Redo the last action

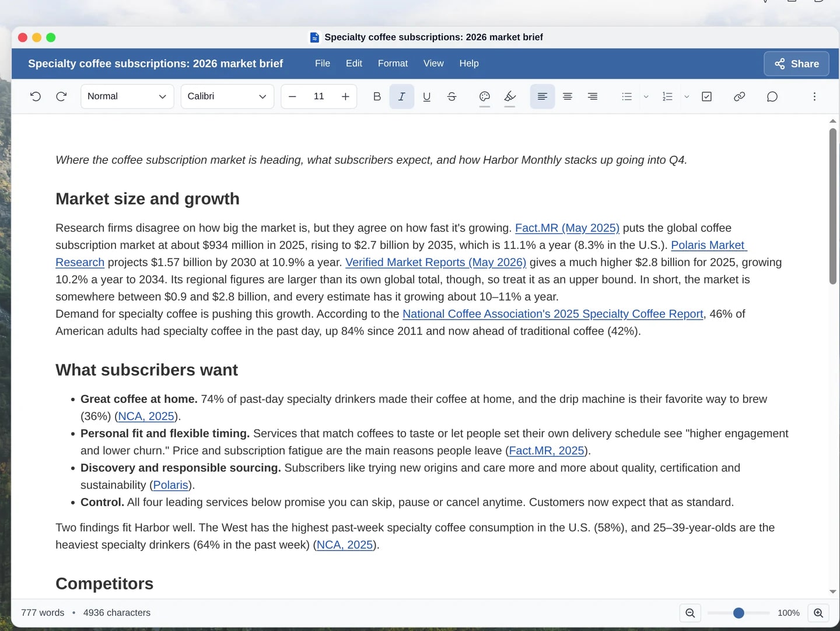click(x=61, y=96)
